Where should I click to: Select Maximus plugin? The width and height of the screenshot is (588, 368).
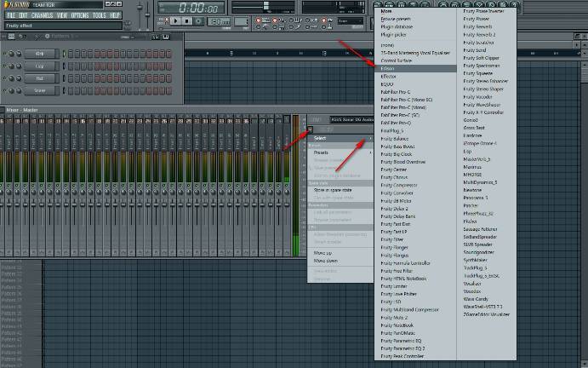coord(487,167)
